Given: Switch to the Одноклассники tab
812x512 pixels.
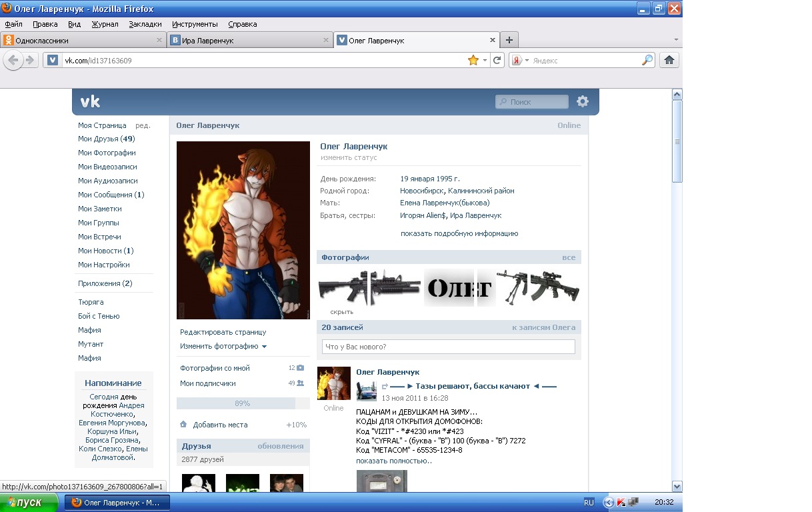Looking at the screenshot, I should (x=83, y=40).
